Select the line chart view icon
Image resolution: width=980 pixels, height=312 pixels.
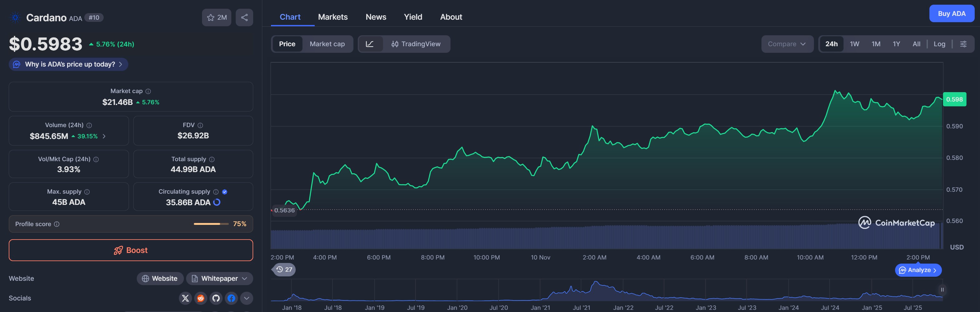[369, 44]
